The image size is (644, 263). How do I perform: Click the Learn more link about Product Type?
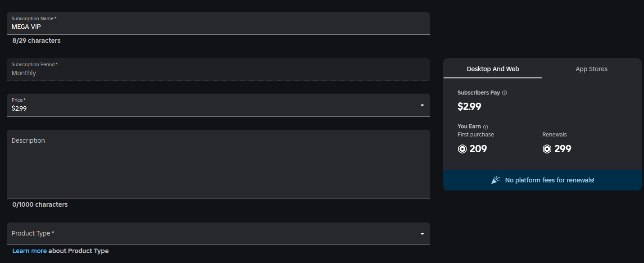coord(29,250)
